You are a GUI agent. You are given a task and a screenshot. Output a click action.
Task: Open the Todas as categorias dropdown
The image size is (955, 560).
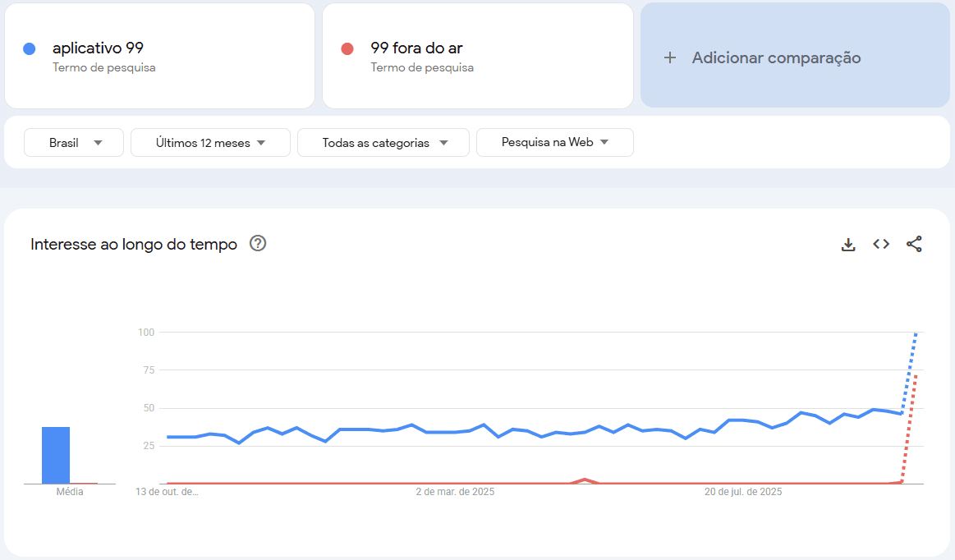point(383,142)
